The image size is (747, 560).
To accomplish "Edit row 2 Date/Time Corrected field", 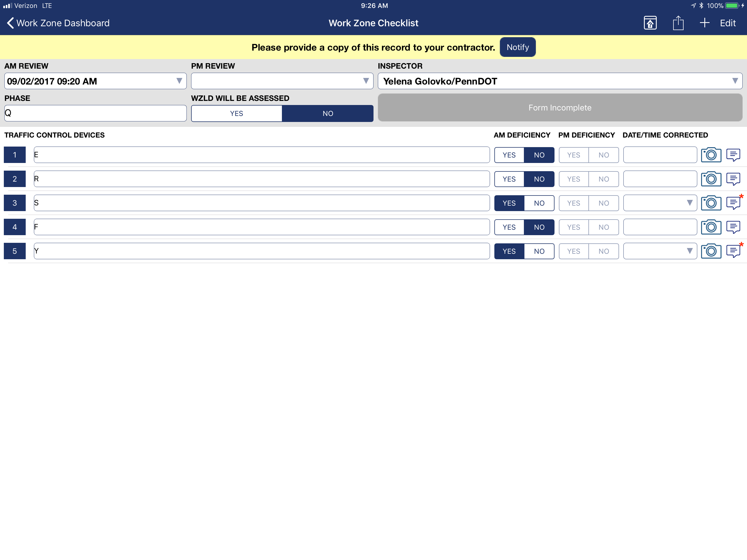I will (660, 179).
